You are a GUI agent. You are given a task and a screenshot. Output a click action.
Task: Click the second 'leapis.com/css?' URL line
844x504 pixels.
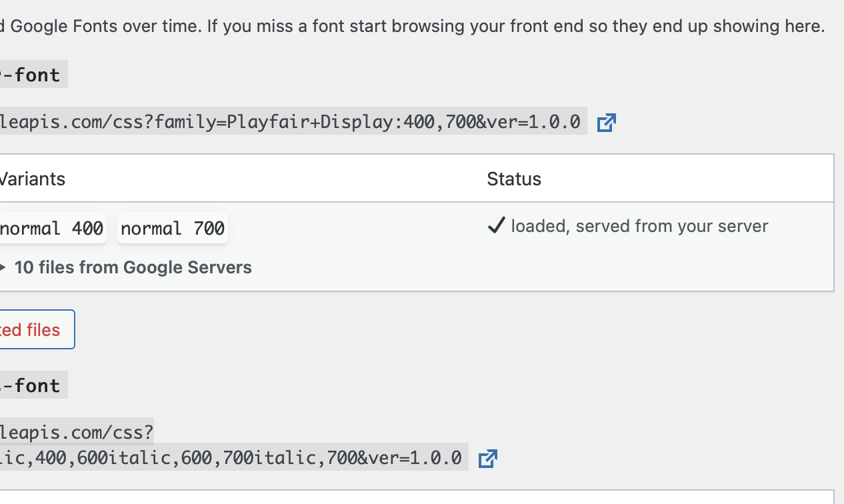[x=77, y=432]
